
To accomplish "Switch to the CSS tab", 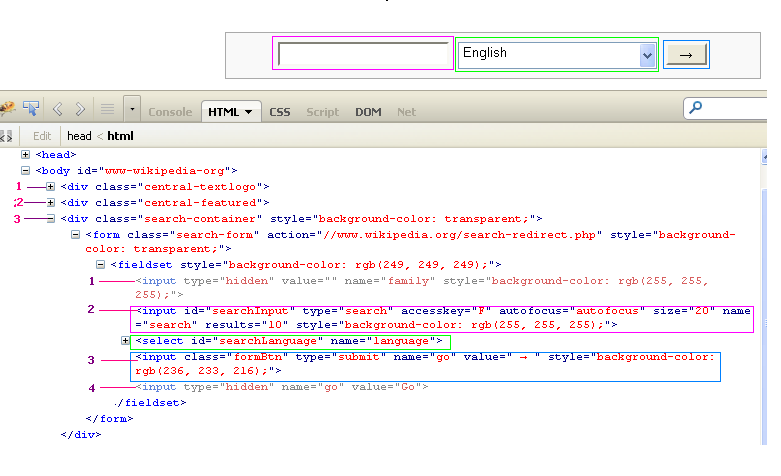I will (280, 111).
